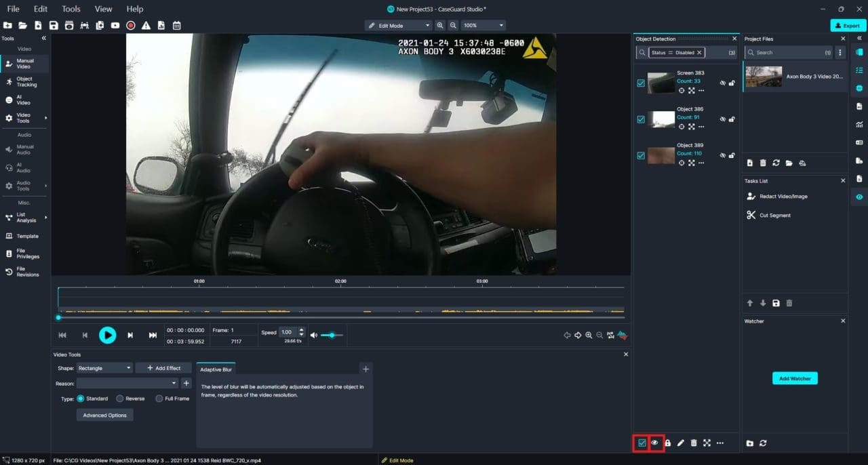
Task: Select the Adaptive Blur tab
Action: (216, 369)
